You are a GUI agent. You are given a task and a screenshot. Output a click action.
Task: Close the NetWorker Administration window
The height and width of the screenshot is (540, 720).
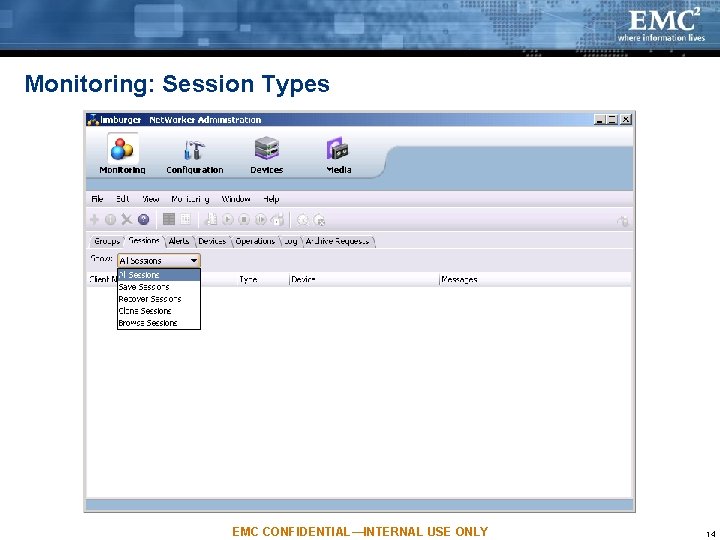pos(626,120)
